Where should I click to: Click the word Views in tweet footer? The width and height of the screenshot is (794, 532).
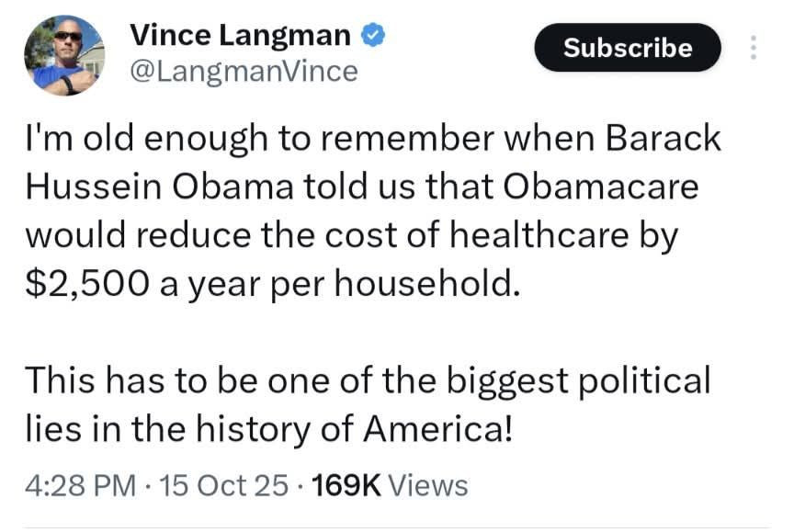tap(428, 484)
